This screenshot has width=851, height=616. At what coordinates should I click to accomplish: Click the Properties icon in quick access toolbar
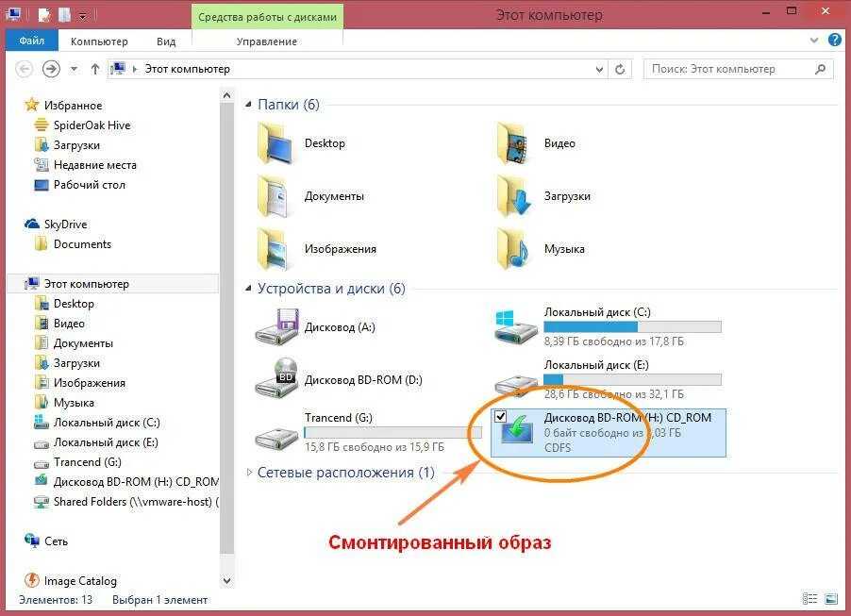(44, 15)
